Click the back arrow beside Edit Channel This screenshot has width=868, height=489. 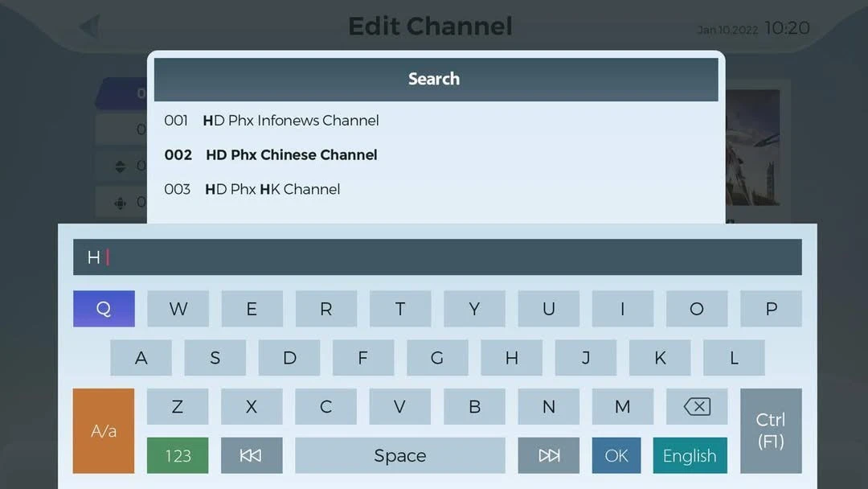pyautogui.click(x=90, y=27)
